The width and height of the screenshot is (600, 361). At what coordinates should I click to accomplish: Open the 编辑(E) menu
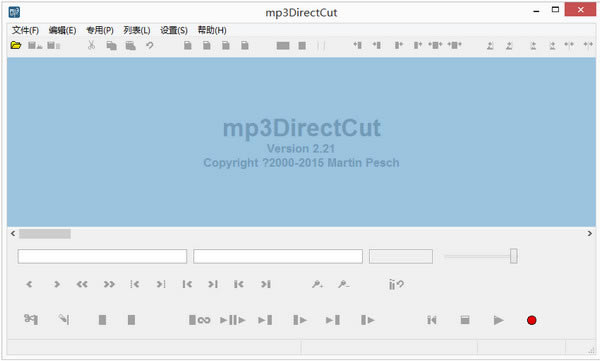coord(62,30)
